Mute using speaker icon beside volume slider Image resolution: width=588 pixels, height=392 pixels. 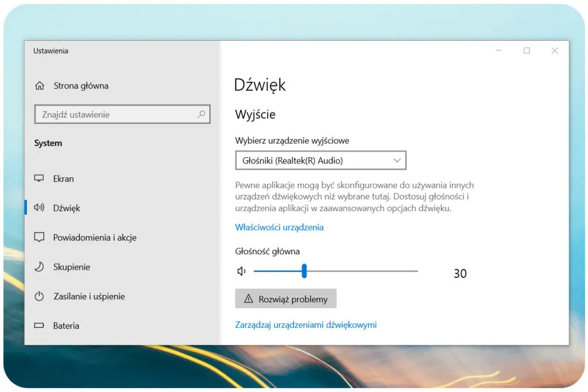(x=242, y=271)
